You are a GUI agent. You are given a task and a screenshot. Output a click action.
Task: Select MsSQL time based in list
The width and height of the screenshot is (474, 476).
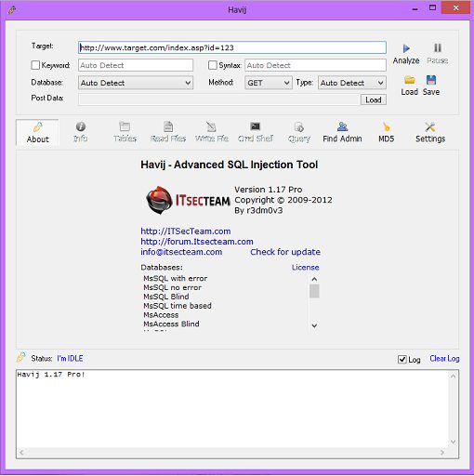(x=178, y=306)
